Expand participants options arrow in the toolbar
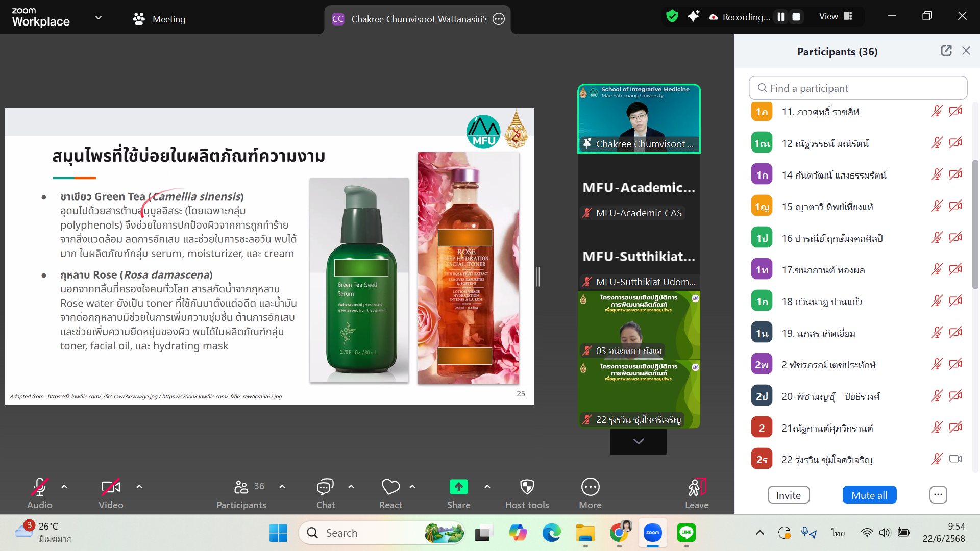Image resolution: width=980 pixels, height=551 pixels. pyautogui.click(x=282, y=487)
